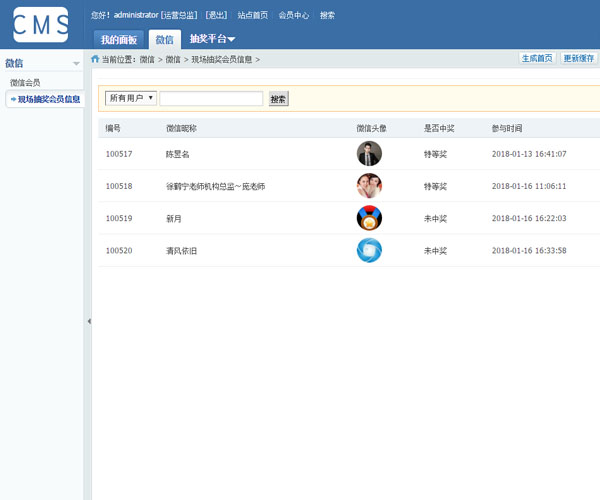Viewport: 600px width, 500px height.
Task: Click the 退出 logout link
Action: (x=215, y=15)
